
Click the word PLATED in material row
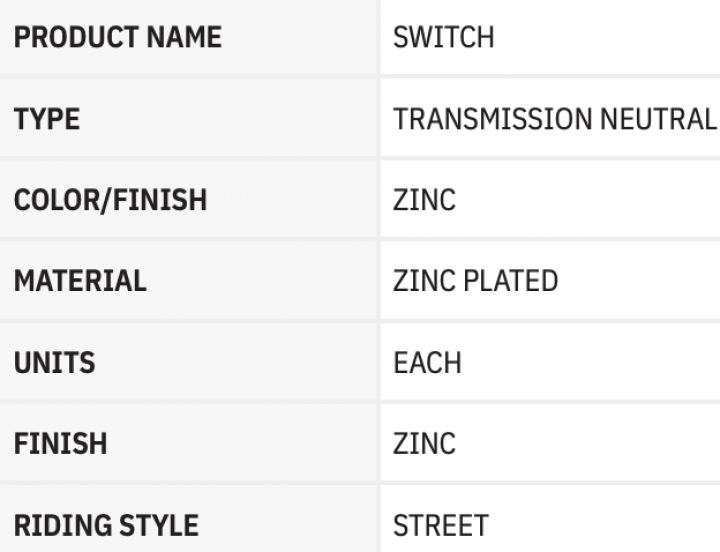(x=511, y=281)
